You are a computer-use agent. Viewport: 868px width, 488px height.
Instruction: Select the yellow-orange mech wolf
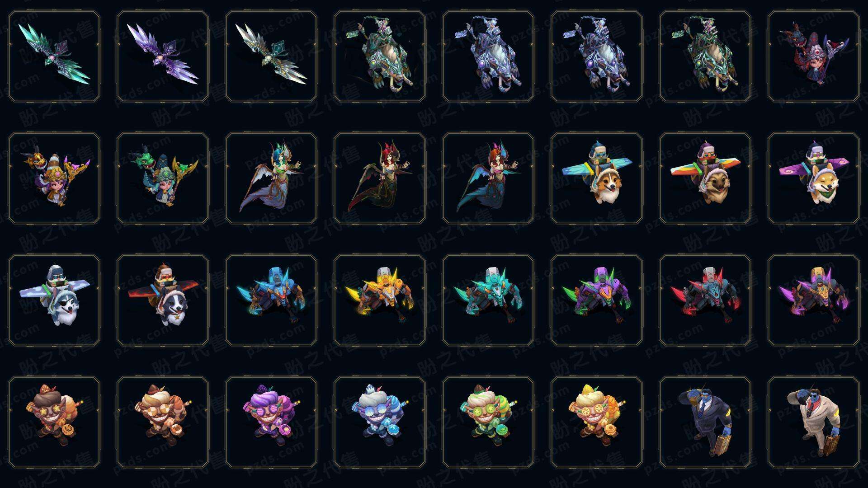(380, 300)
